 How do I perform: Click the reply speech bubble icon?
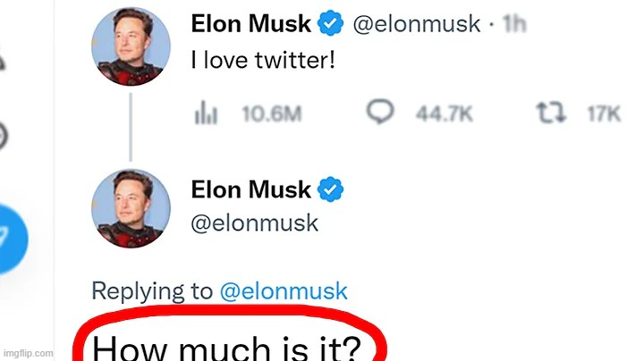(x=380, y=113)
